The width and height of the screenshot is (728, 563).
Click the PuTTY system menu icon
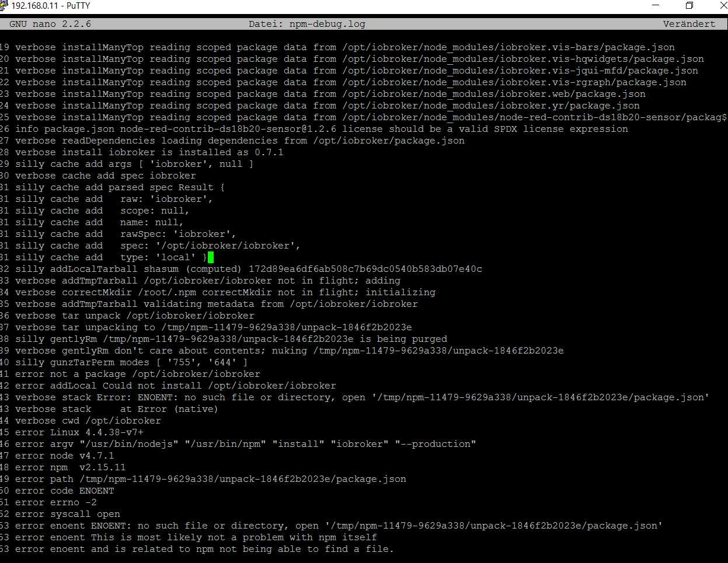click(4, 6)
